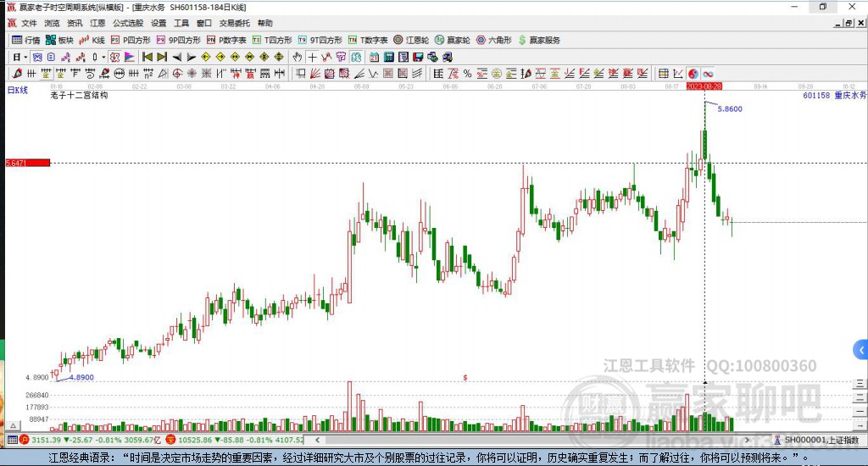Click the infinity symbol icon

(708, 73)
